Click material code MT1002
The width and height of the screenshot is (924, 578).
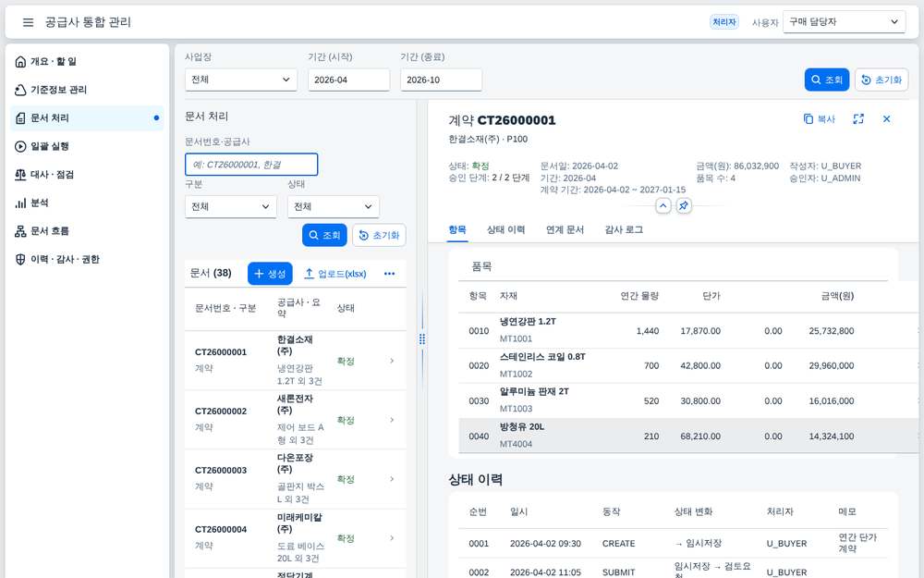(x=516, y=374)
